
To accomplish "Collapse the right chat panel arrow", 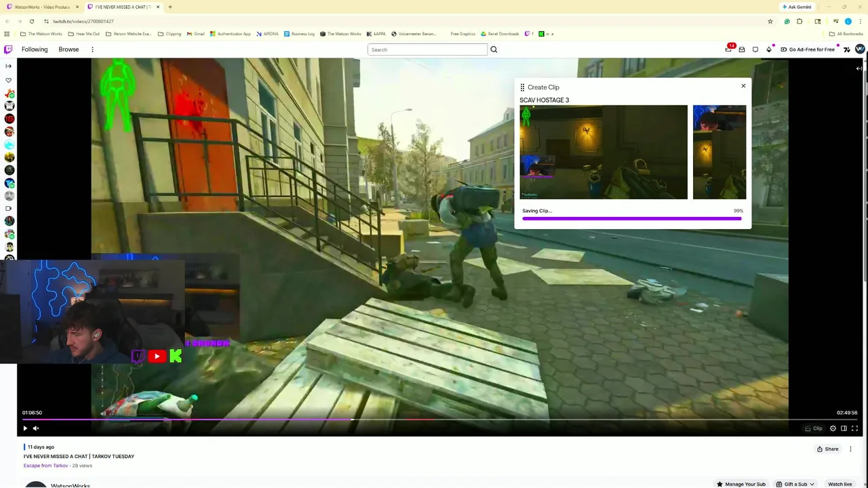I will 859,68.
